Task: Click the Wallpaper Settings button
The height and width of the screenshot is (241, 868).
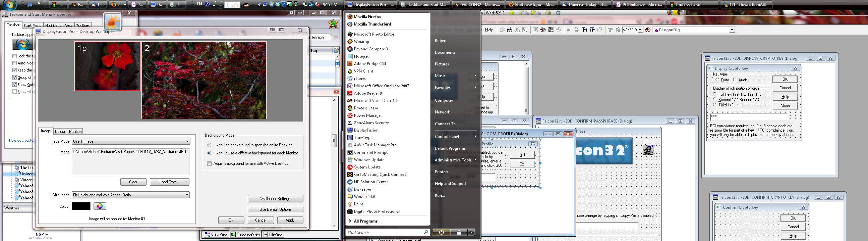Action: (x=275, y=199)
